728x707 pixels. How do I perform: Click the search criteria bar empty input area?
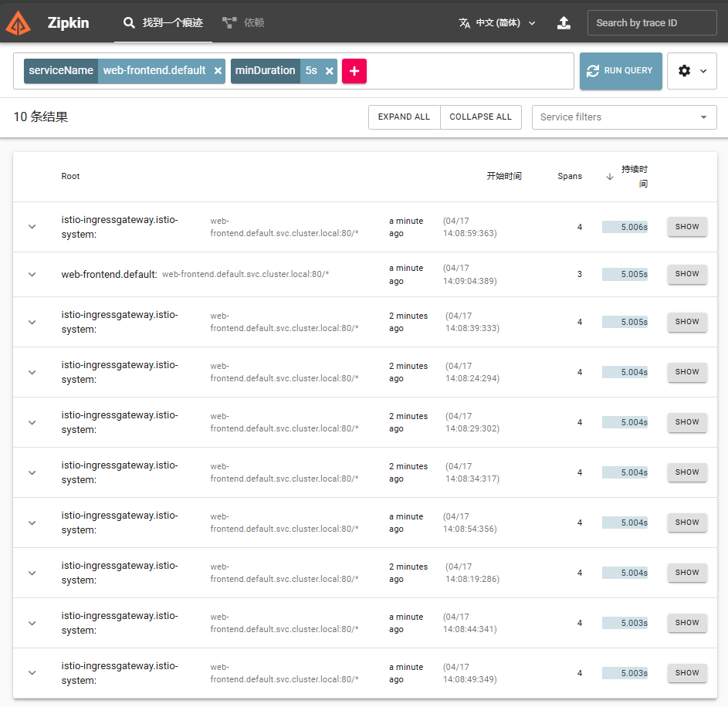click(469, 71)
